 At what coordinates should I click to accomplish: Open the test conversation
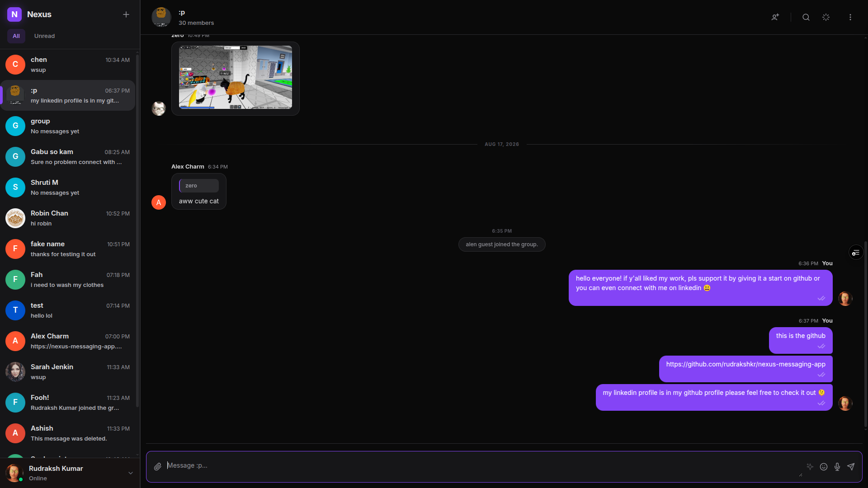click(68, 310)
